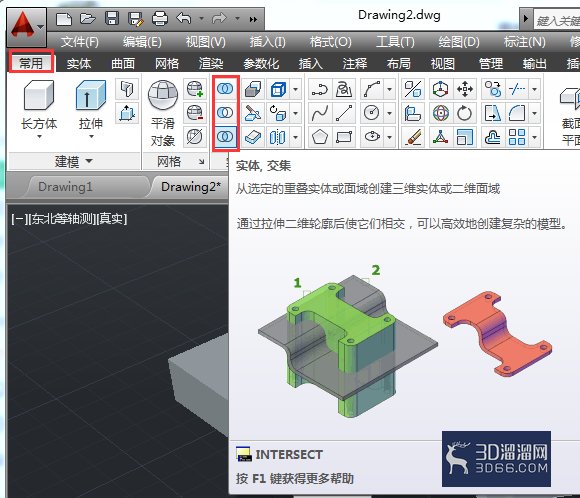Screen dimensions: 580x498
Task: Select the arc drawing tool
Action: [x=372, y=89]
